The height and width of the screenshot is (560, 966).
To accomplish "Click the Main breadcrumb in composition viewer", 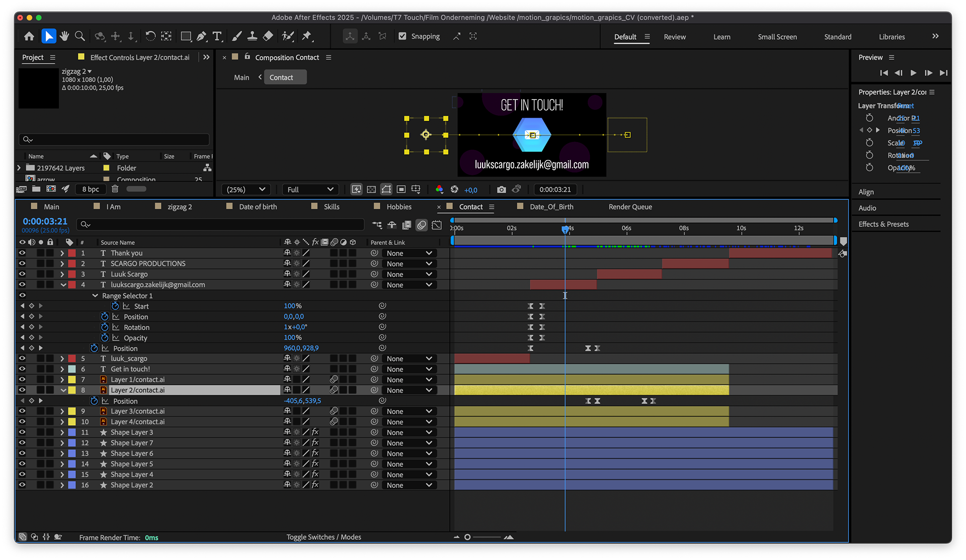I will tap(242, 77).
